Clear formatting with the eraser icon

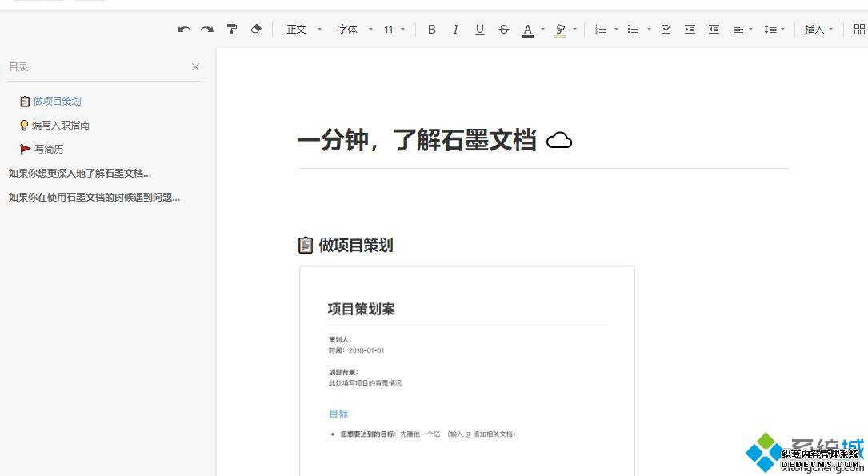point(256,30)
